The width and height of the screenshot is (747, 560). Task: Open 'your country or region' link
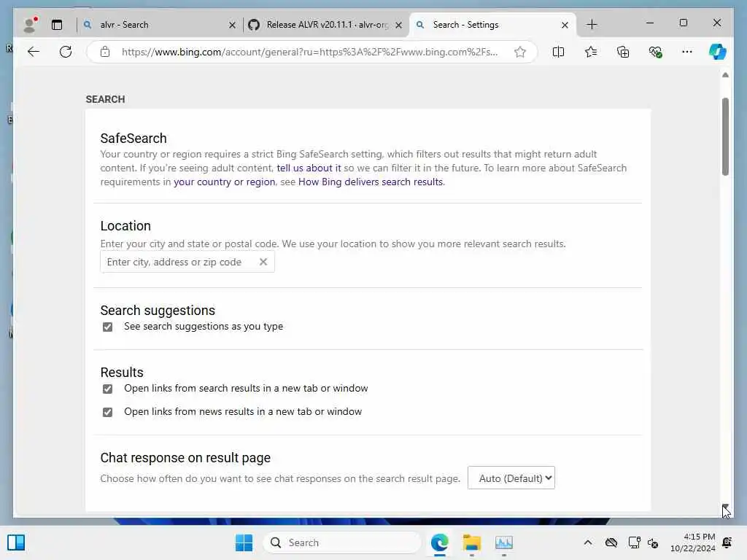tap(225, 182)
